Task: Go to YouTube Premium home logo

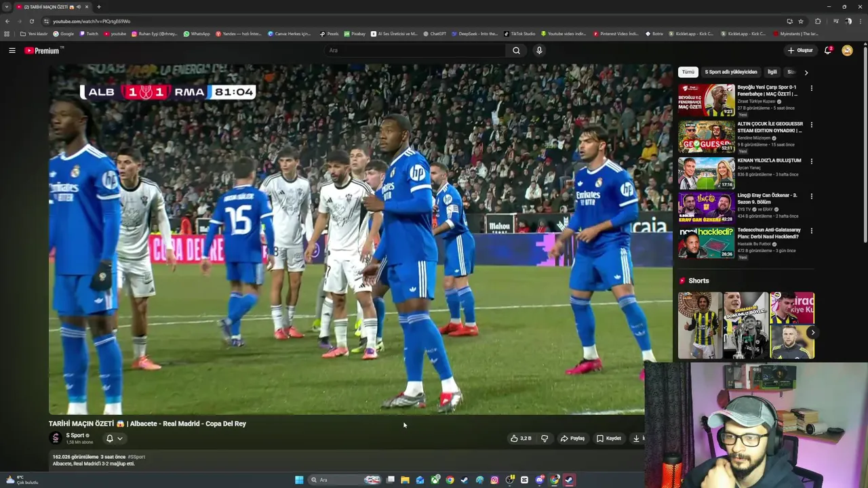Action: [42, 51]
